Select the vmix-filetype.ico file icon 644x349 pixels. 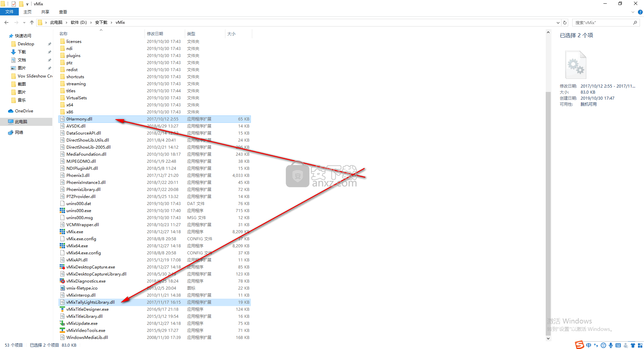62,288
